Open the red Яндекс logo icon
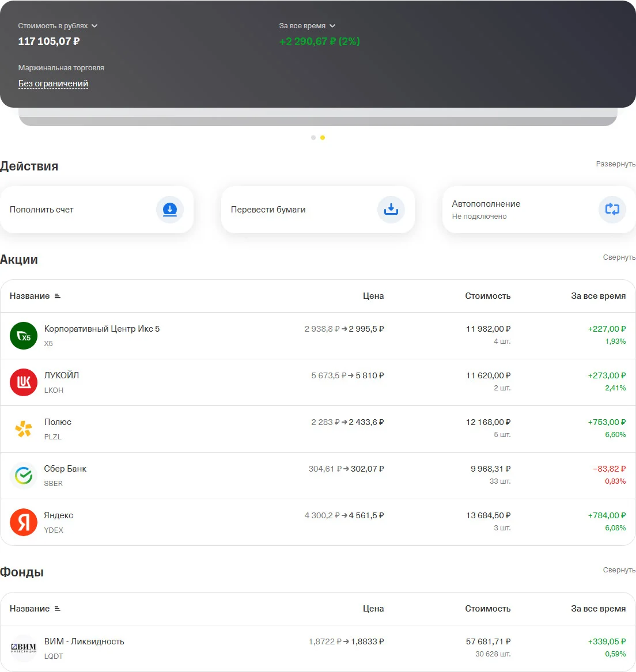This screenshot has width=636, height=672. (x=24, y=522)
